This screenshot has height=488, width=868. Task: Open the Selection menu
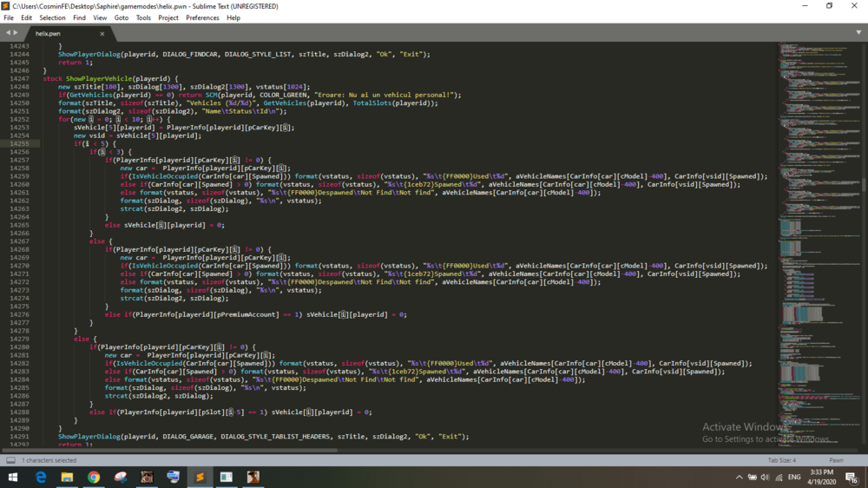point(52,17)
